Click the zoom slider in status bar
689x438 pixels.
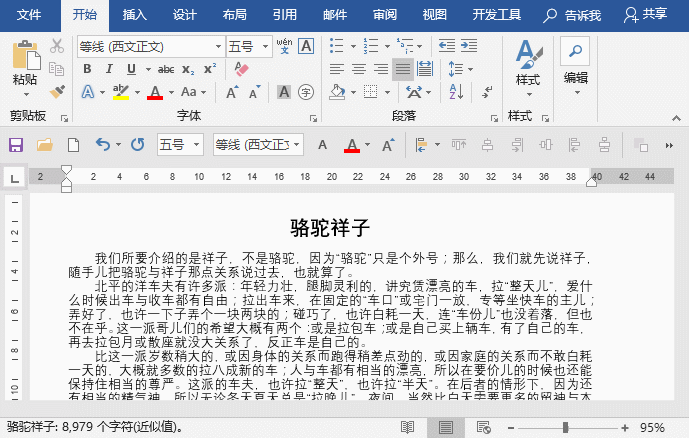tap(566, 427)
